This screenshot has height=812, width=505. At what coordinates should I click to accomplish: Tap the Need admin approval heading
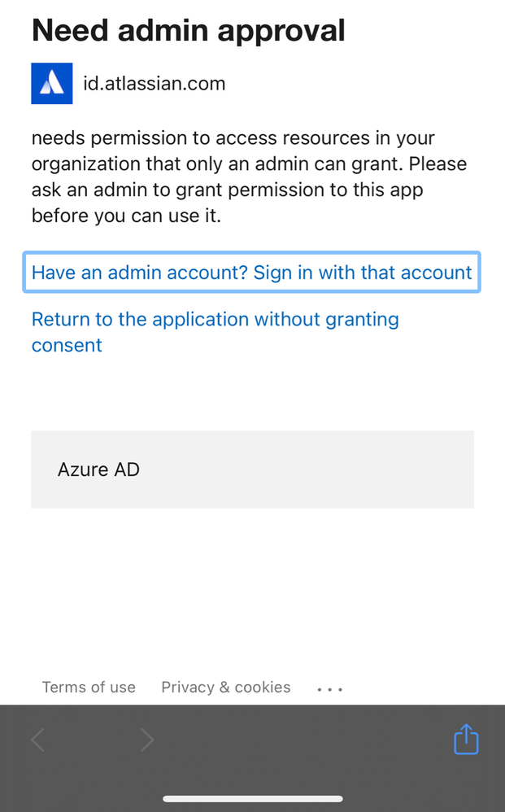coord(188,30)
